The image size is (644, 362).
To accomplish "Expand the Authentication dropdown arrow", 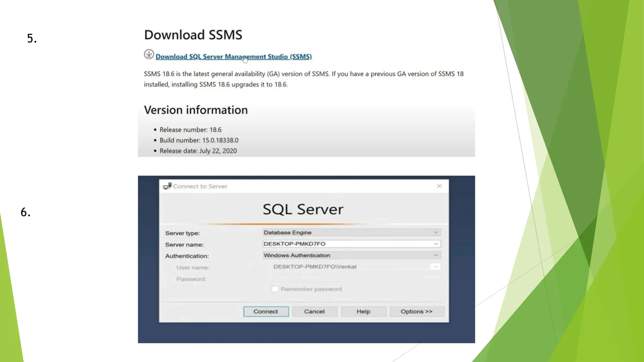I will pos(436,255).
